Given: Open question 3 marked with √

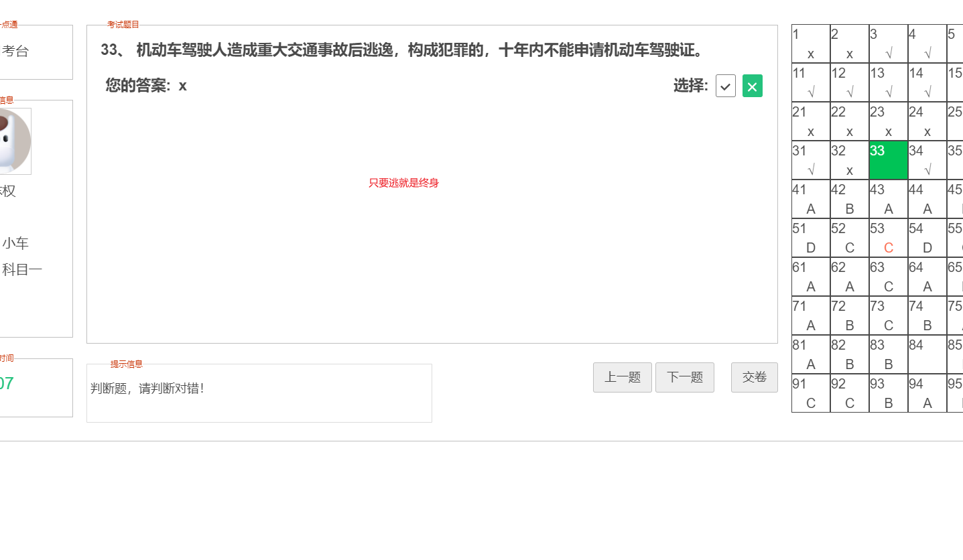Looking at the screenshot, I should 887,43.
